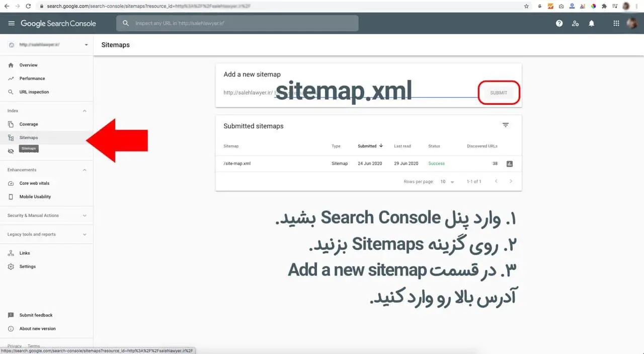Click Submit feedback
Viewport: 644px width, 354px height.
point(46,315)
